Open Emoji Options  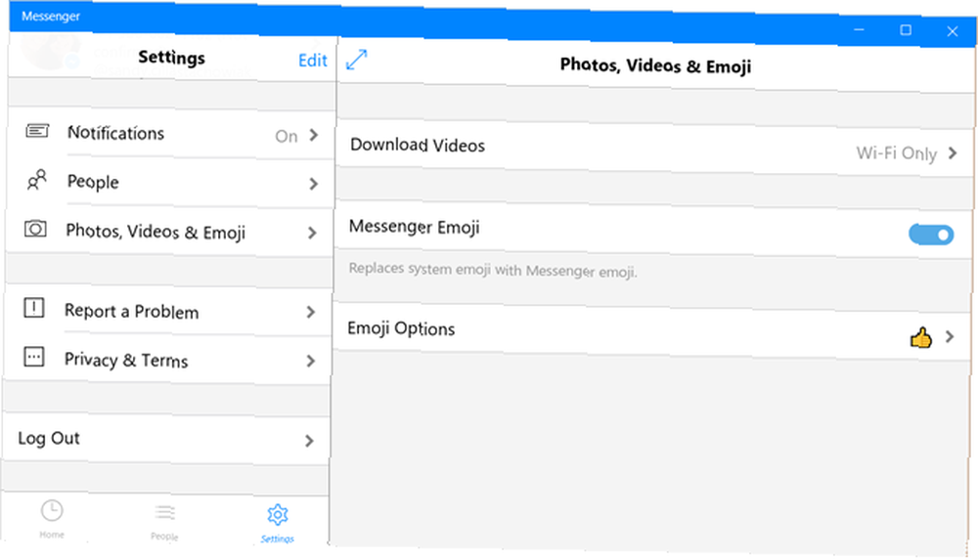point(651,331)
